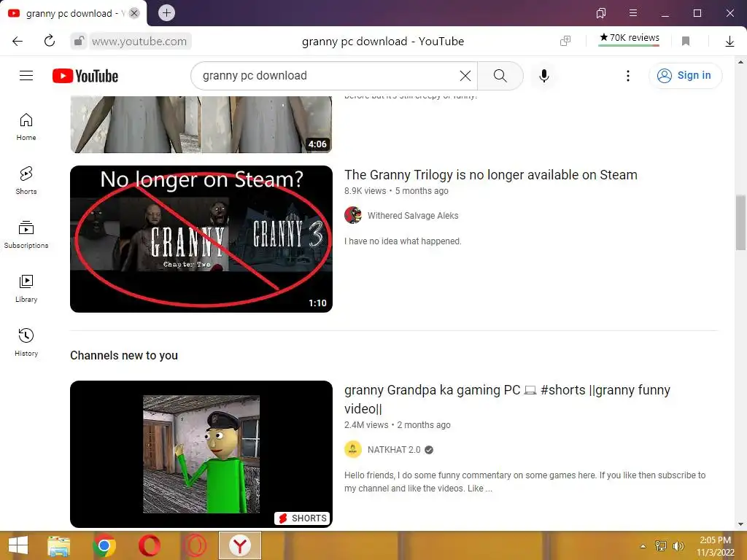Screen dimensions: 747x560
Task: Open NATKHAT 2.0 channel name
Action: tap(394, 450)
